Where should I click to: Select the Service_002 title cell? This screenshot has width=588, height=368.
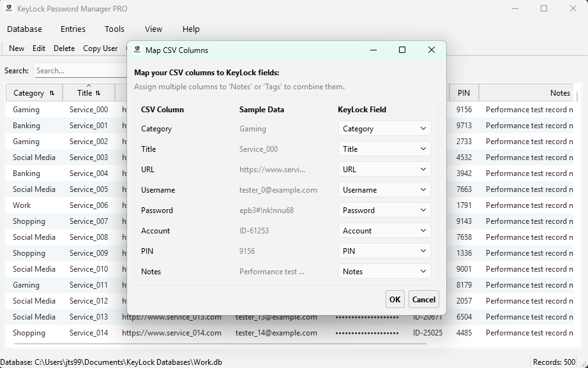89,142
